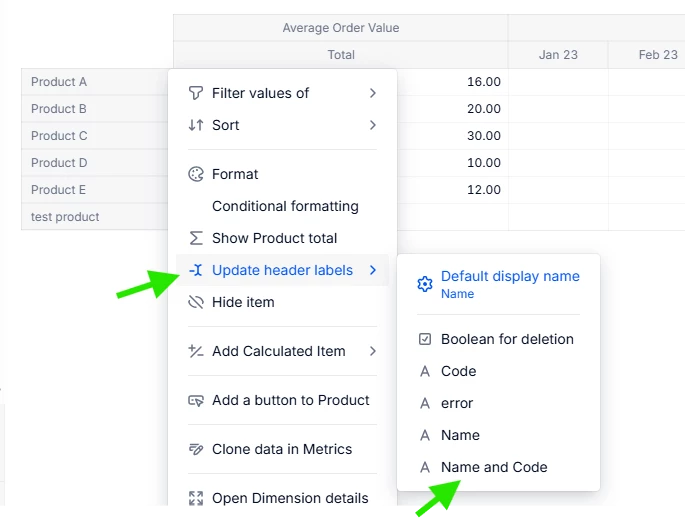The image size is (685, 518).
Task: Click the sigma icon for Product total
Action: click(196, 238)
